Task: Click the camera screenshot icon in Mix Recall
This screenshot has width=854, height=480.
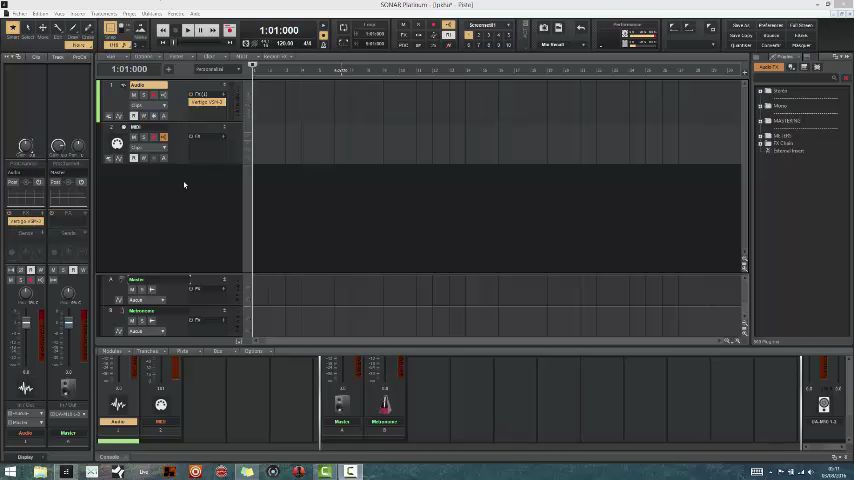Action: point(544,28)
